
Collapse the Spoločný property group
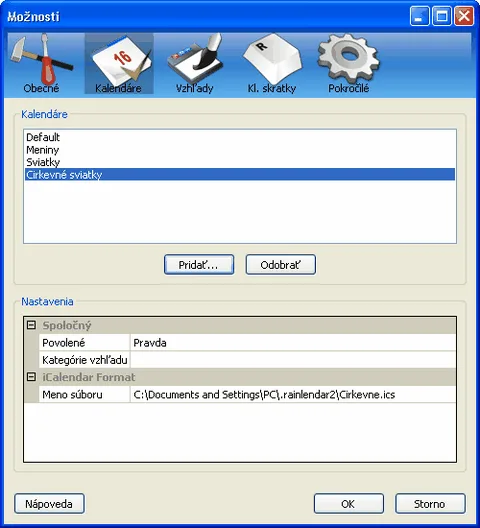click(31, 325)
